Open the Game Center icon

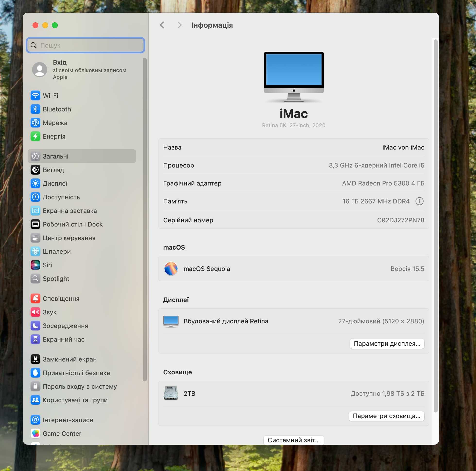[35, 433]
